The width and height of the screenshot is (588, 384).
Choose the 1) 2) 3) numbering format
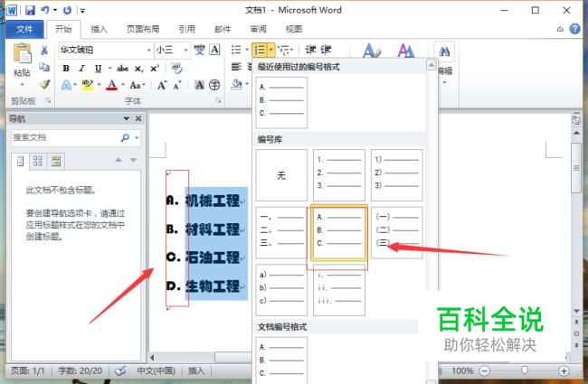397,175
